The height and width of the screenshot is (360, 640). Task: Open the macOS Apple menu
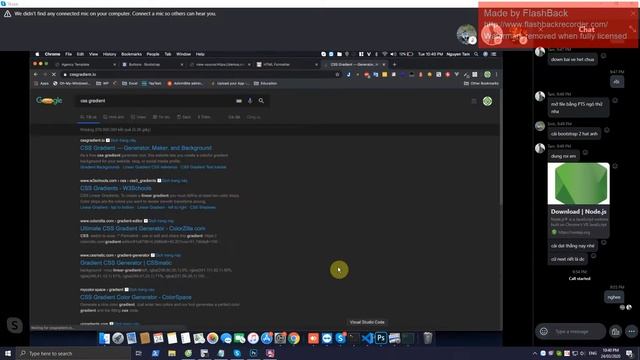[x=37, y=54]
